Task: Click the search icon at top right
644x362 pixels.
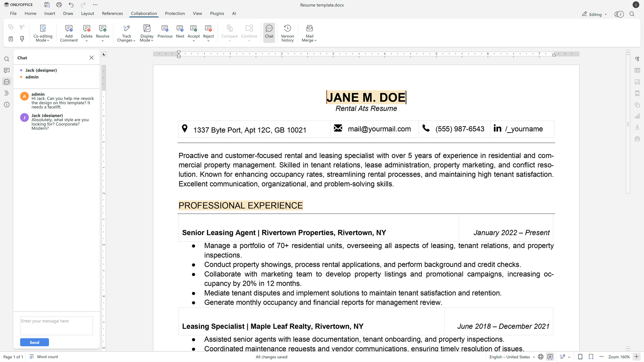Action: 632,14
